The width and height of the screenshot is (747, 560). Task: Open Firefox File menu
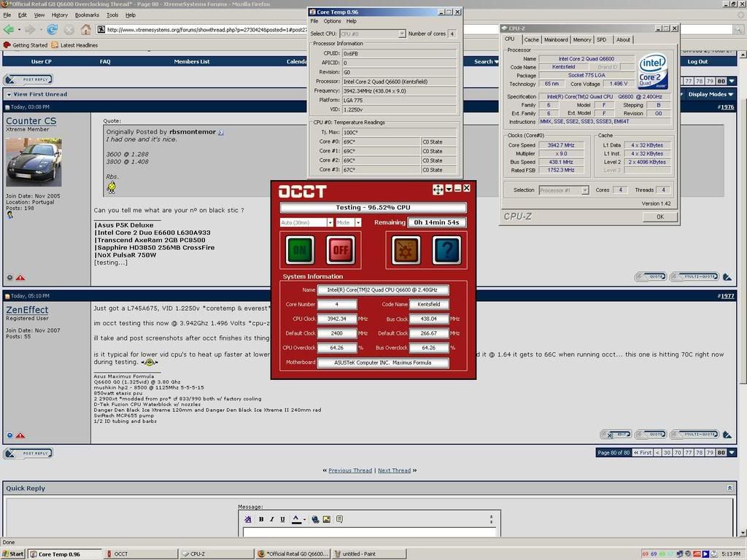click(x=7, y=15)
